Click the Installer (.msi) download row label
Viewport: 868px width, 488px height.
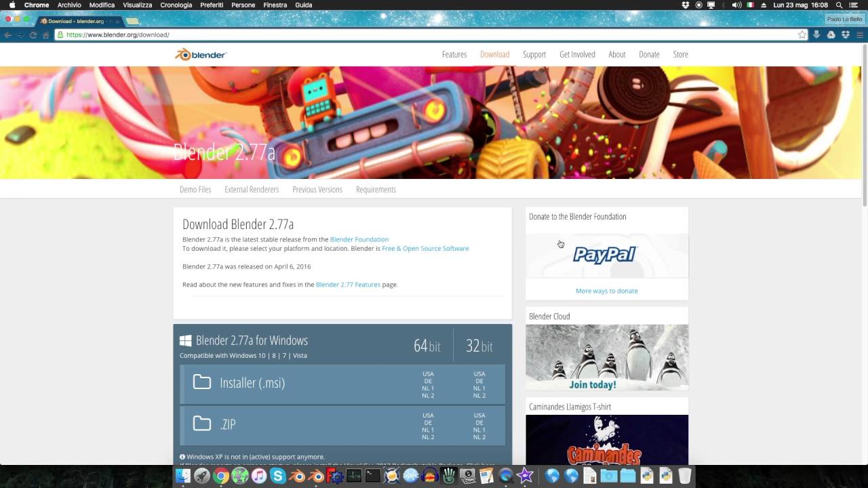(252, 383)
